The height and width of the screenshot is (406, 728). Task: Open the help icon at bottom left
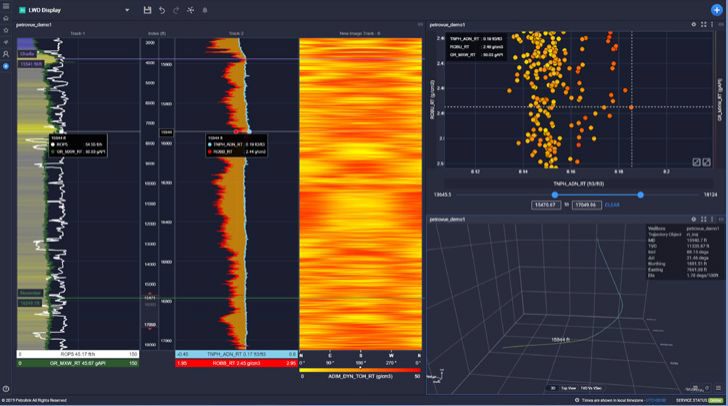pyautogui.click(x=5, y=389)
